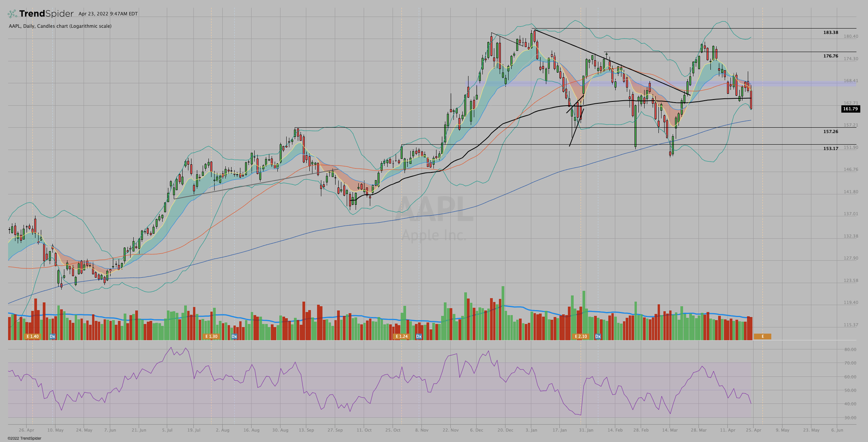868x442 pixels.
Task: Click the 20. Dec date label
Action: click(x=505, y=430)
